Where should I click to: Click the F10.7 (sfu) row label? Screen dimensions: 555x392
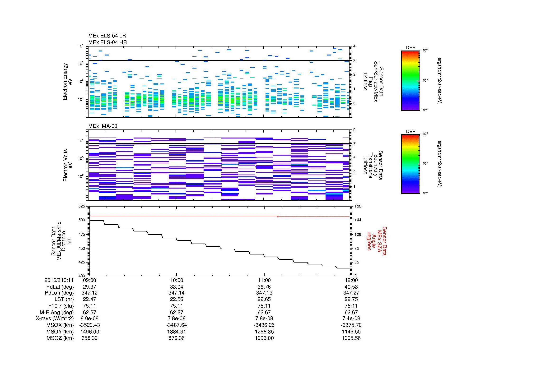pyautogui.click(x=61, y=306)
